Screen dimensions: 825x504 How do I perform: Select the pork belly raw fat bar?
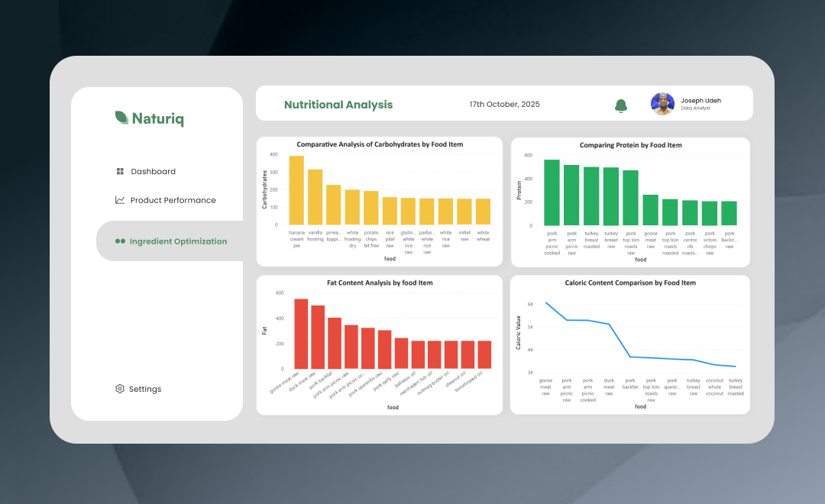[x=402, y=353]
